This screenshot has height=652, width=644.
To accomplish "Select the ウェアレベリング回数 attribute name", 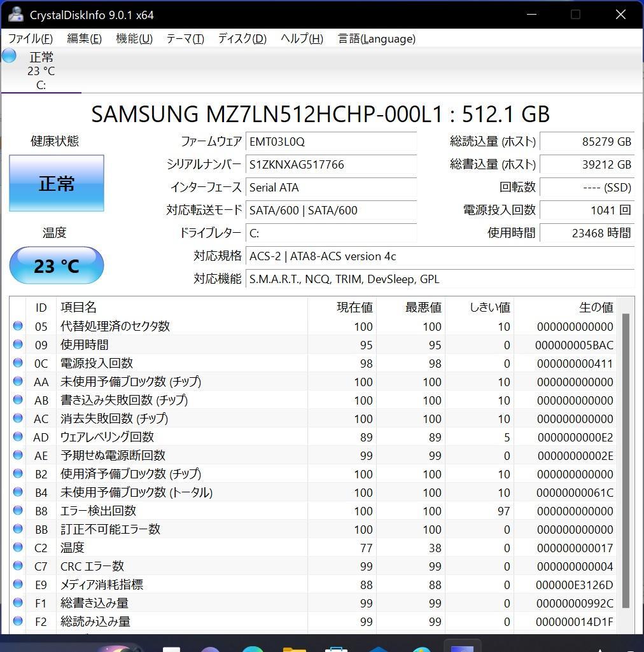I will pyautogui.click(x=108, y=436).
